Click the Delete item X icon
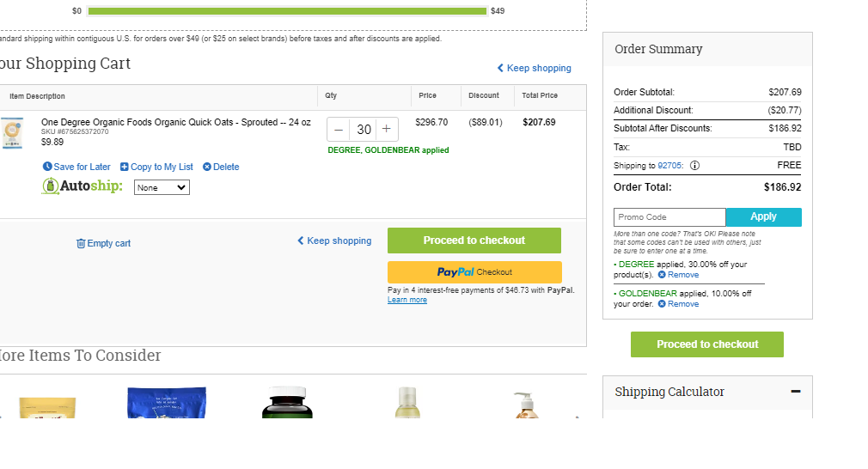 pyautogui.click(x=207, y=167)
